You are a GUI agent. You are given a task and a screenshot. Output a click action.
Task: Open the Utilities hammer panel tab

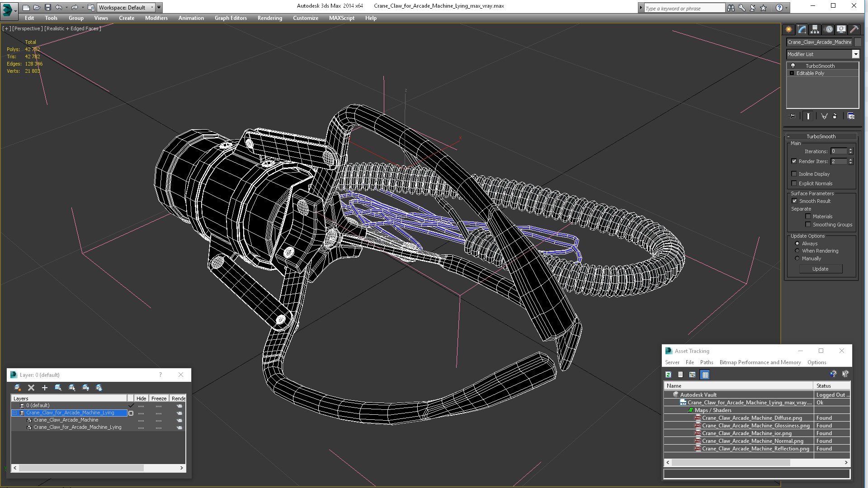point(854,29)
